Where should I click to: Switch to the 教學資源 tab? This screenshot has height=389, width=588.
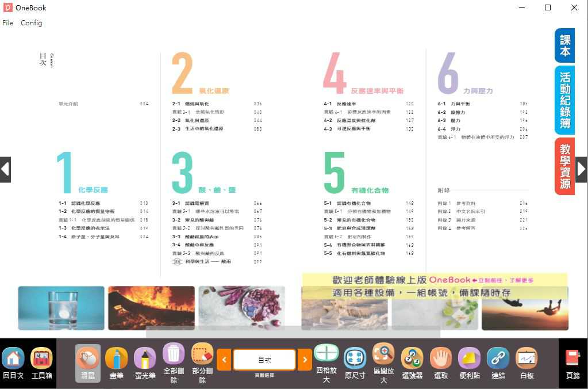click(565, 166)
